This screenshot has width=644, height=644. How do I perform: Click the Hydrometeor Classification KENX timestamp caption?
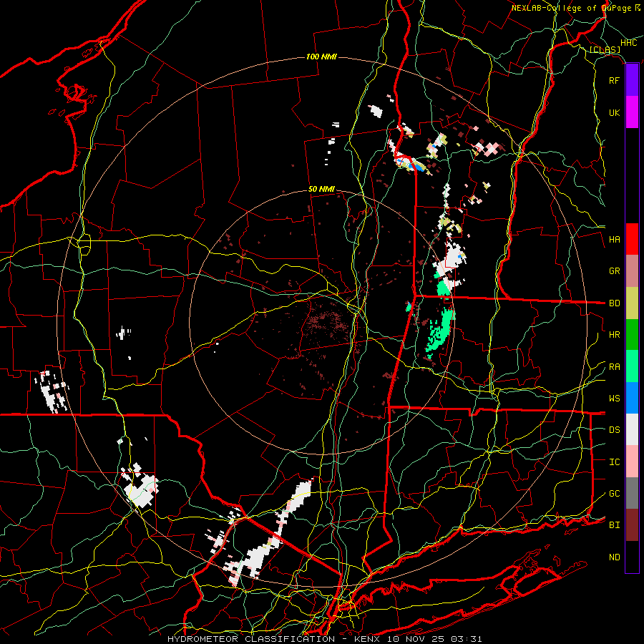click(324, 639)
